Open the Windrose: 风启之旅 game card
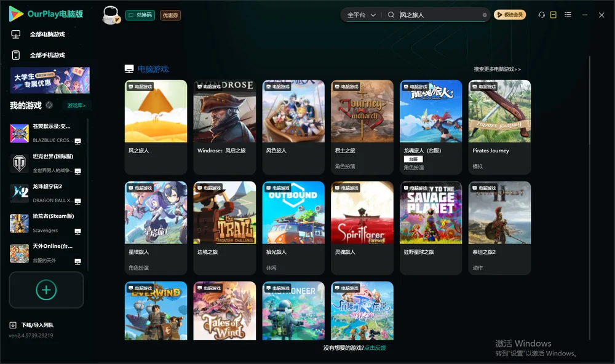615x364 pixels. [x=224, y=127]
